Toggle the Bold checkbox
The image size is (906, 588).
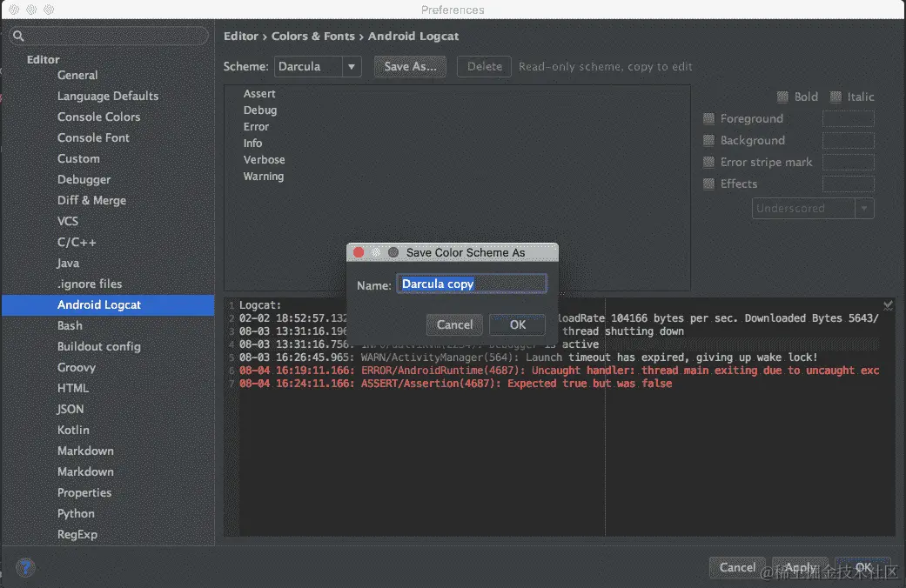pyautogui.click(x=782, y=97)
